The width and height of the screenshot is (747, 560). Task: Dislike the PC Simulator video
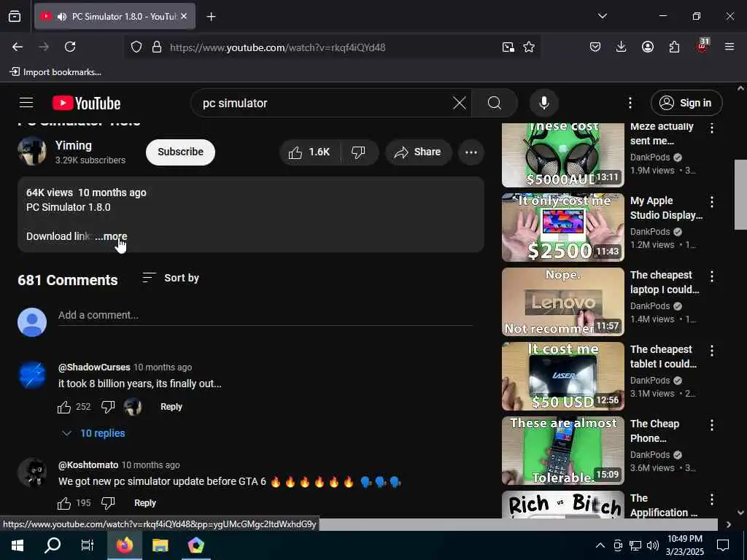tap(359, 152)
